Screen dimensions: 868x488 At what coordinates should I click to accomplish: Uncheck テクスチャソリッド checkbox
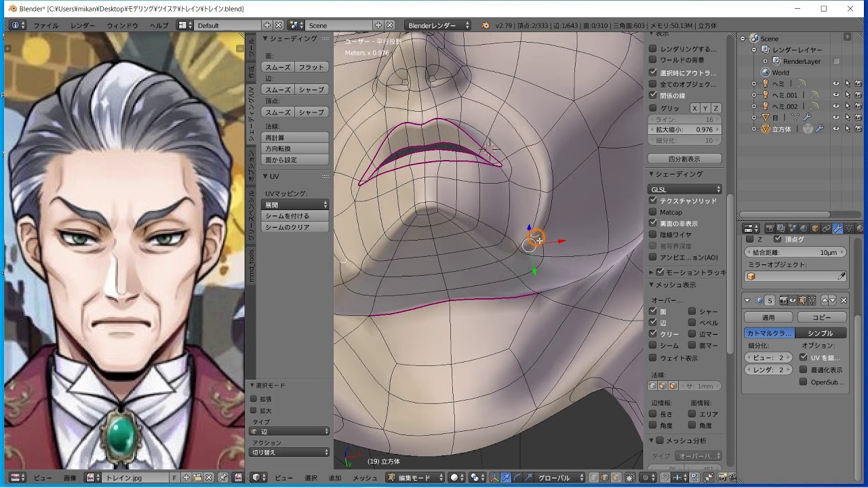click(653, 201)
